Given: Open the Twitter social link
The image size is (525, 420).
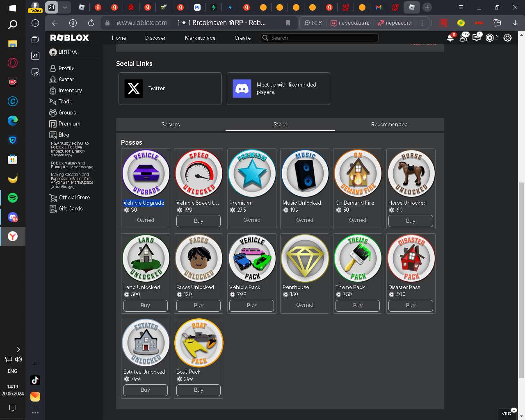Looking at the screenshot, I should tap(170, 89).
